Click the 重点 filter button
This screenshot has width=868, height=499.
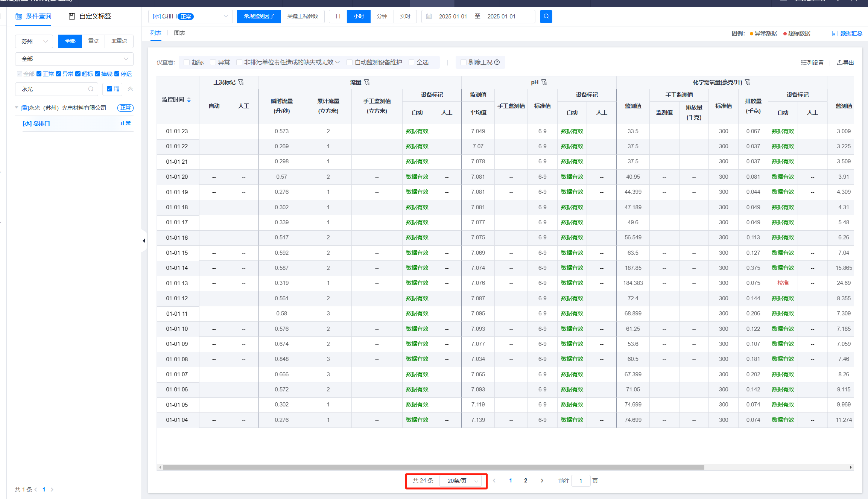(x=93, y=41)
